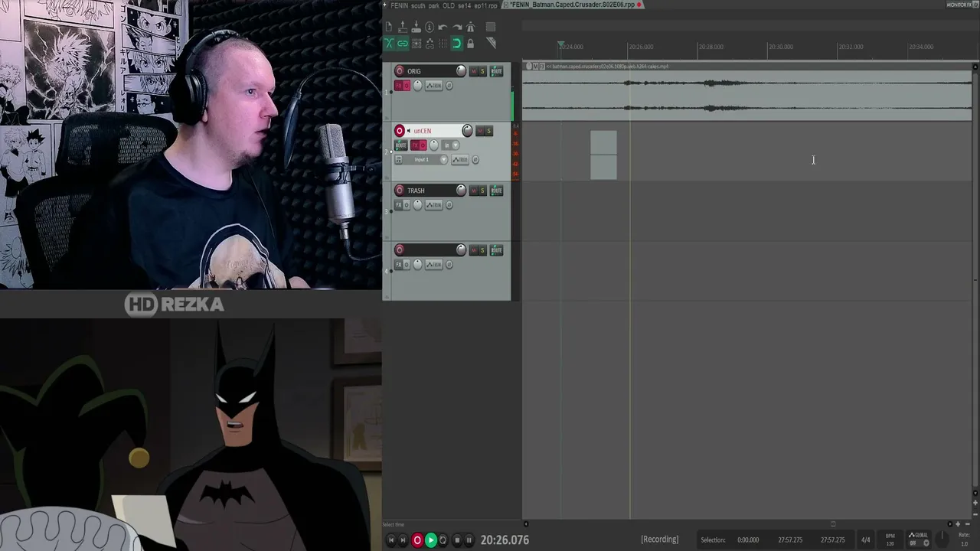
Task: Switch to FENIN south park project tab
Action: coord(443,5)
